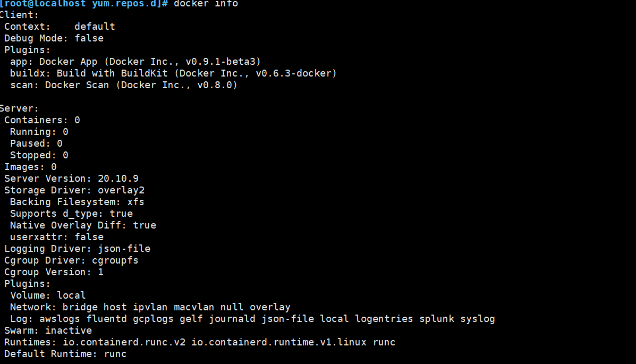The image size is (636, 364).
Task: Click the Docker App plugin line
Action: point(135,62)
